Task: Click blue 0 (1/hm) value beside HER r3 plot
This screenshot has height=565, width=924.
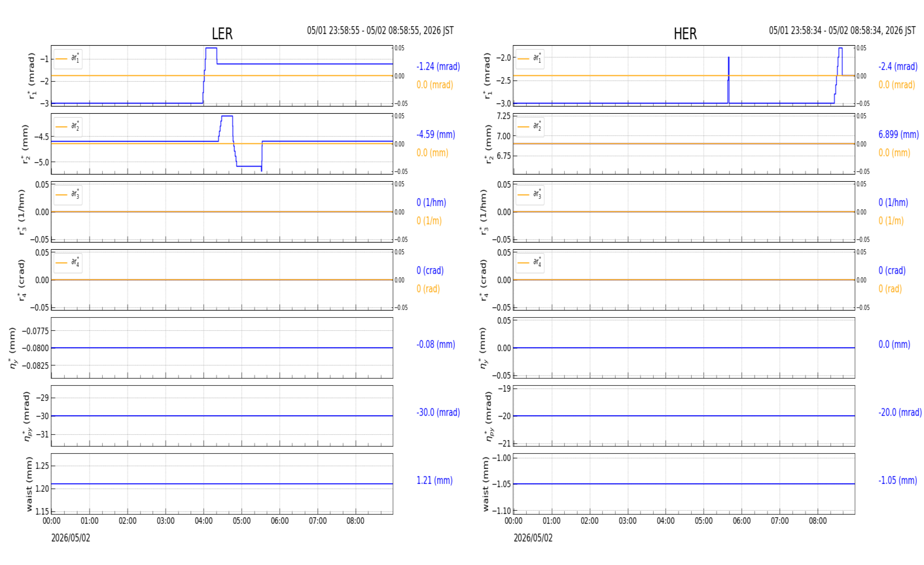Action: coord(893,203)
